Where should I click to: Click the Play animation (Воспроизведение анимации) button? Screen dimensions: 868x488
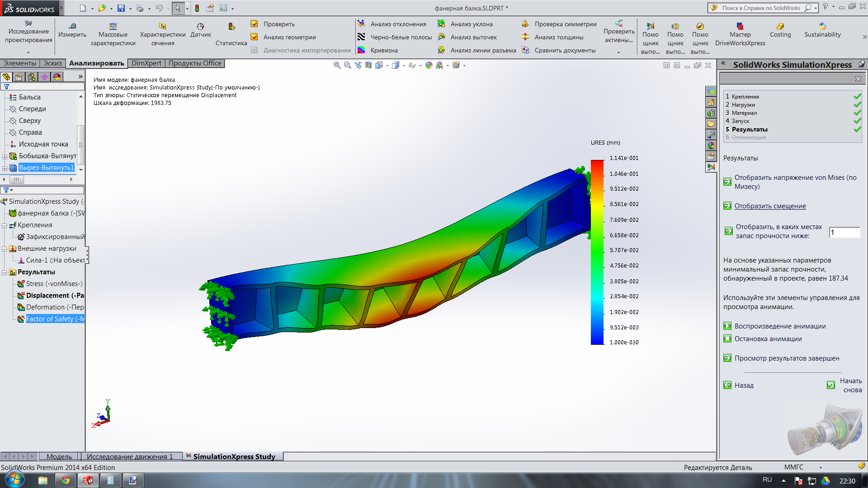pyautogui.click(x=727, y=326)
